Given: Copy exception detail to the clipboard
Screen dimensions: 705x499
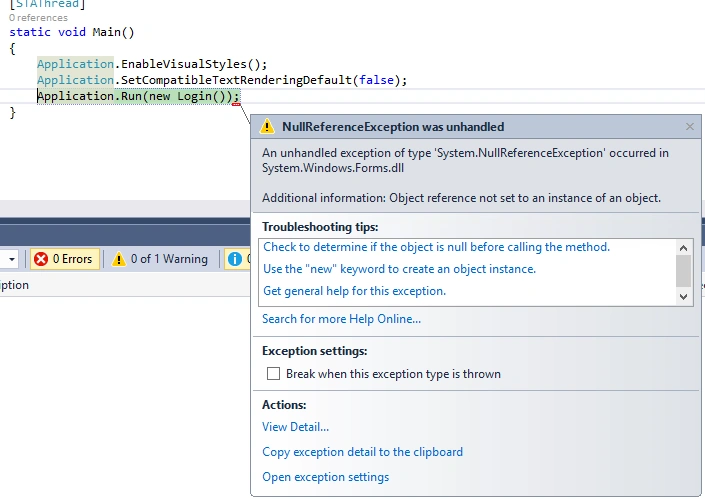Looking at the screenshot, I should (362, 452).
